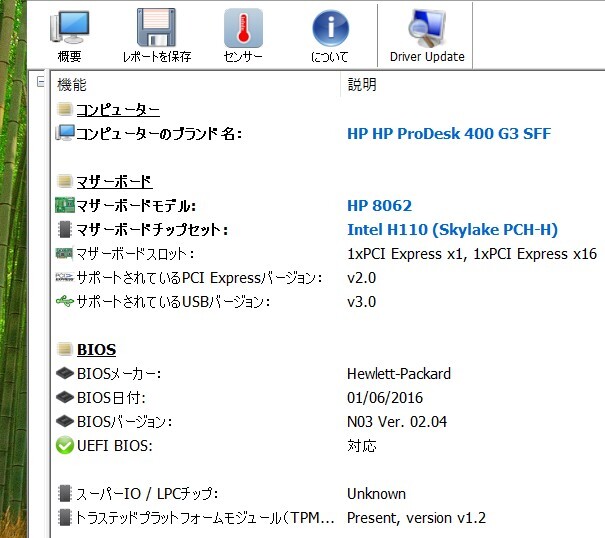Select the トラステッドプラットフォームモジュール row label
Viewport: 605px width, 538px height.
click(205, 518)
